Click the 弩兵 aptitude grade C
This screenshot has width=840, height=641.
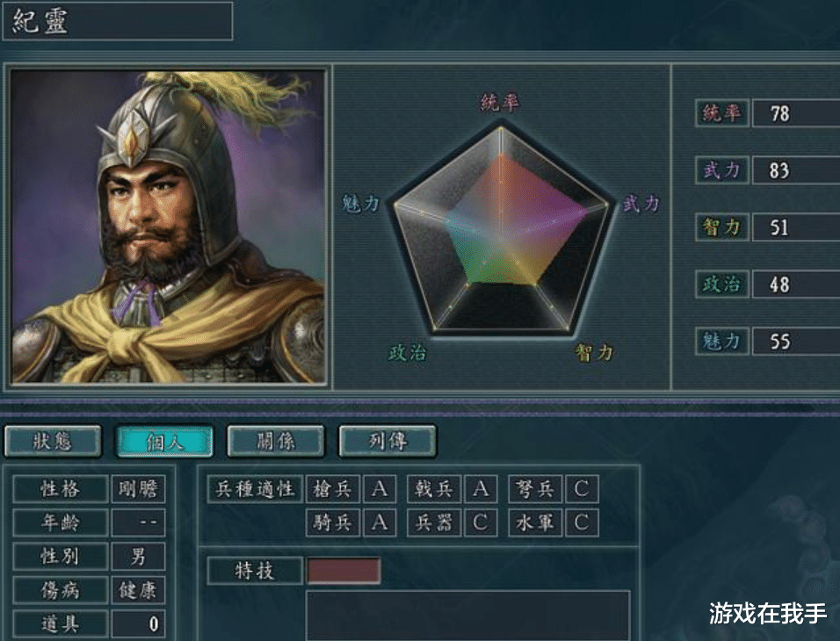[582, 488]
